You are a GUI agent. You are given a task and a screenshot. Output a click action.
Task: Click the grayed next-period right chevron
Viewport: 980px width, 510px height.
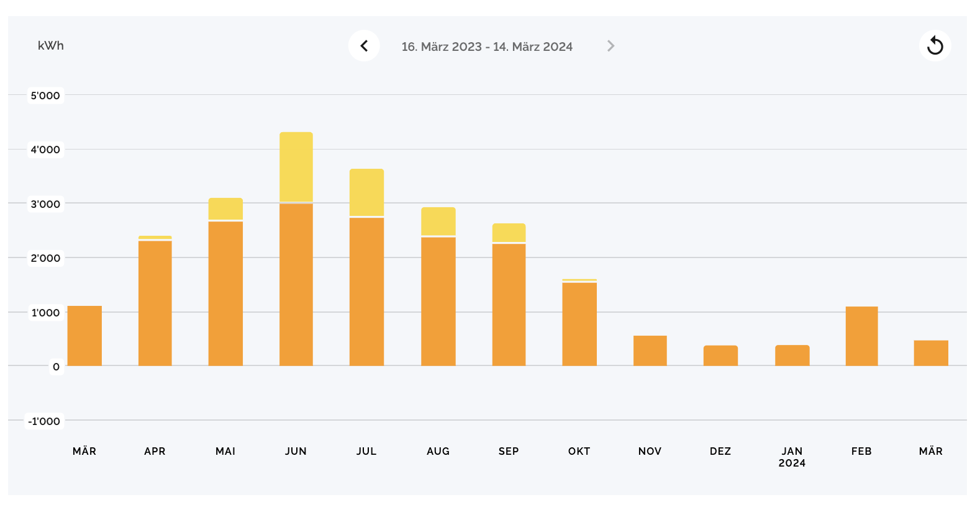pyautogui.click(x=610, y=46)
